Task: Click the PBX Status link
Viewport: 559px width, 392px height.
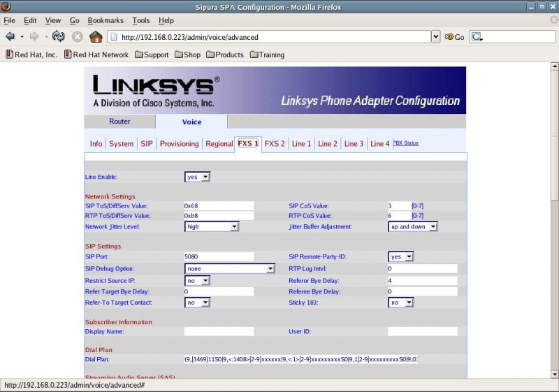Action: tap(406, 143)
